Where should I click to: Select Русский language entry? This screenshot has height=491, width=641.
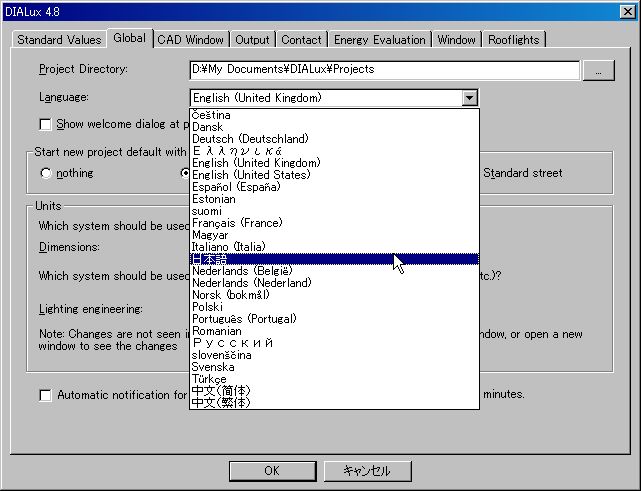pyautogui.click(x=334, y=343)
